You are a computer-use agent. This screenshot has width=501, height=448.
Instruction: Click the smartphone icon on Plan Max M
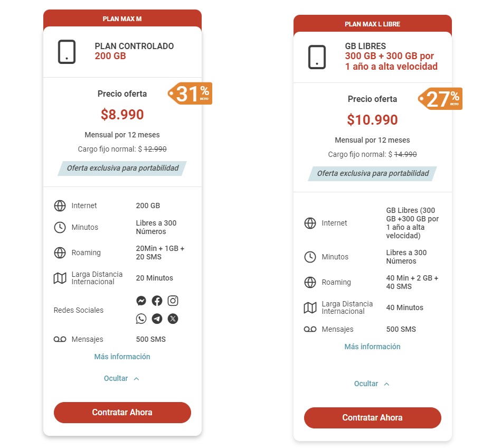[x=65, y=51]
